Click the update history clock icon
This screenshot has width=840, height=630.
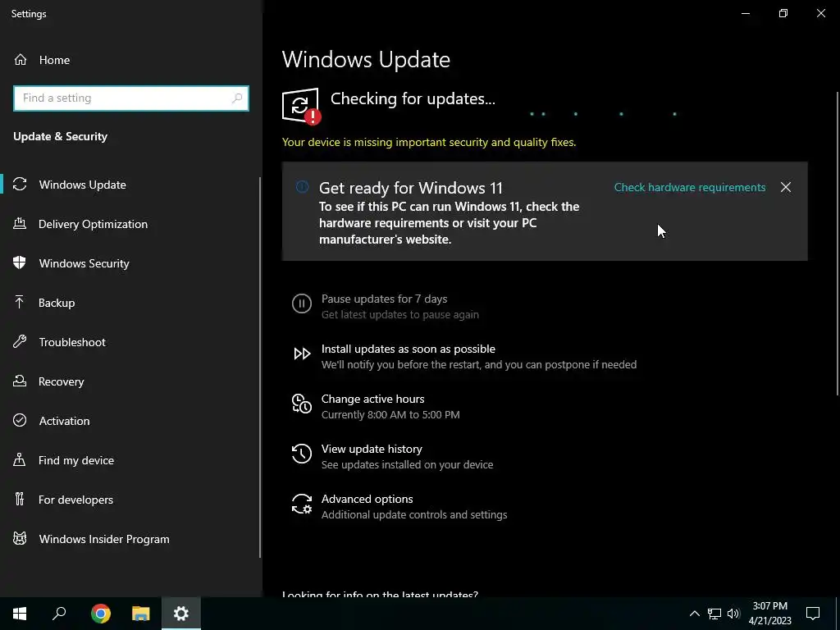coord(302,454)
